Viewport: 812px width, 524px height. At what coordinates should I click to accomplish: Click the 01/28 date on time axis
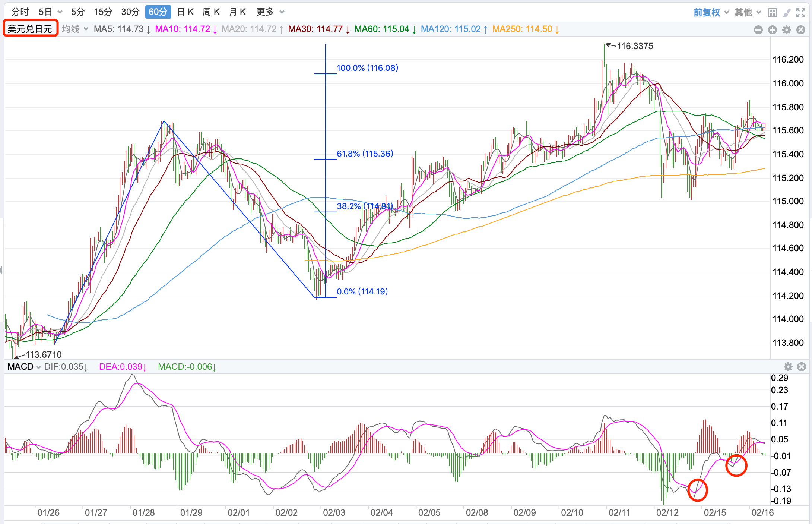click(144, 513)
